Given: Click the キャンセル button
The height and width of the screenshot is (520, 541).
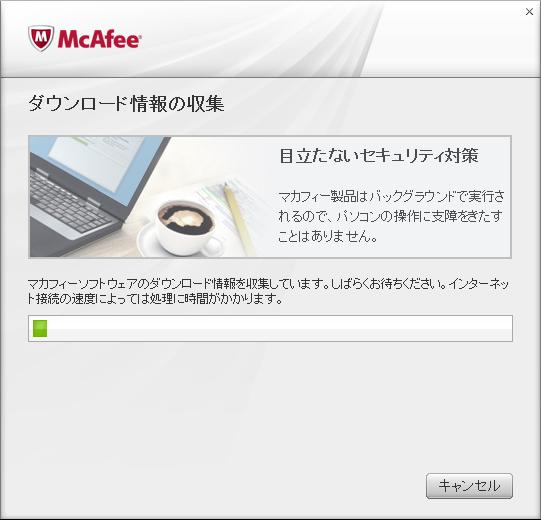Looking at the screenshot, I should click(x=469, y=486).
